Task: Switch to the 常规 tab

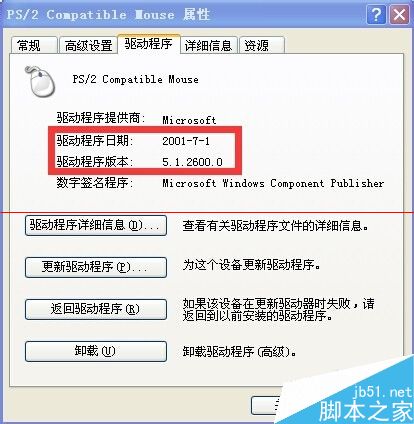Action: (x=34, y=45)
